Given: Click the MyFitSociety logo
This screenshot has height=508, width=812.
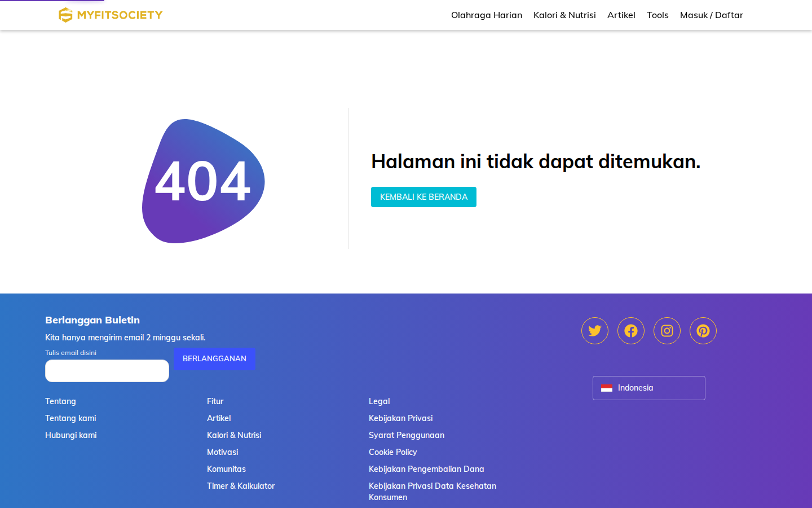Looking at the screenshot, I should pos(111,15).
